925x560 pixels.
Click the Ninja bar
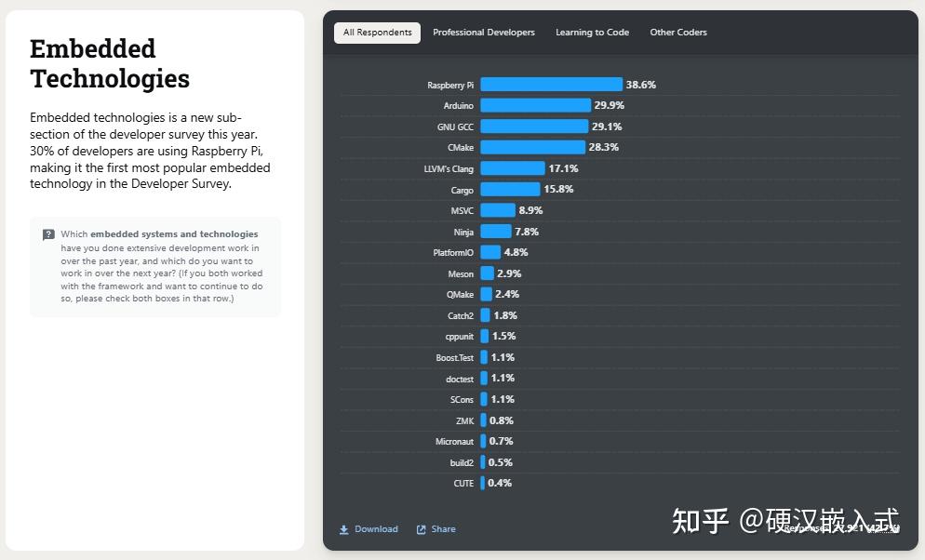tap(495, 232)
